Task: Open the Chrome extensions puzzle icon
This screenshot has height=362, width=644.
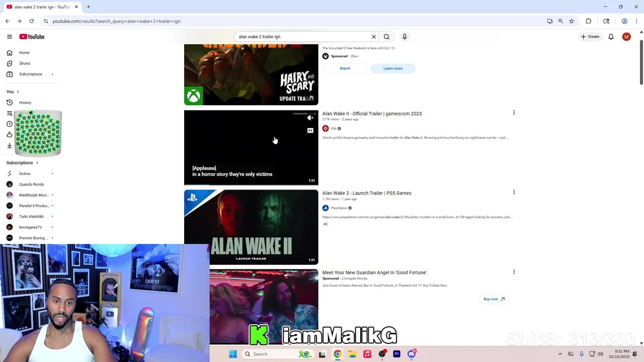Action: coord(589,21)
